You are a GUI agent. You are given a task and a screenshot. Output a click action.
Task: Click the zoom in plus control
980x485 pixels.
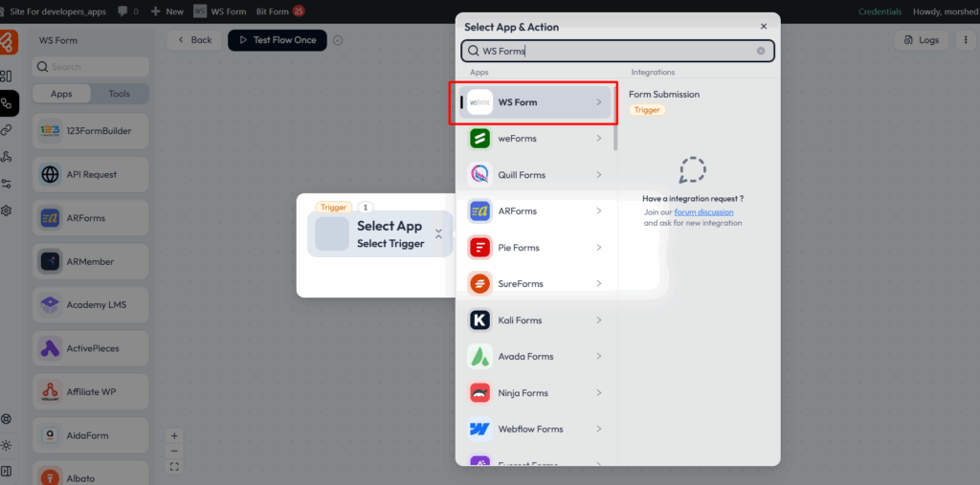coord(174,435)
